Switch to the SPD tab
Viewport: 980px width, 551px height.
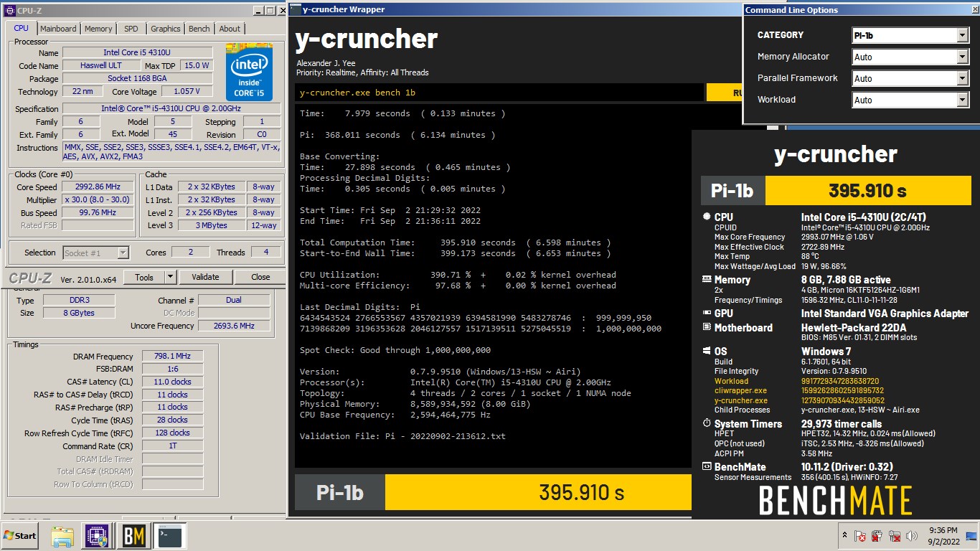pos(131,29)
